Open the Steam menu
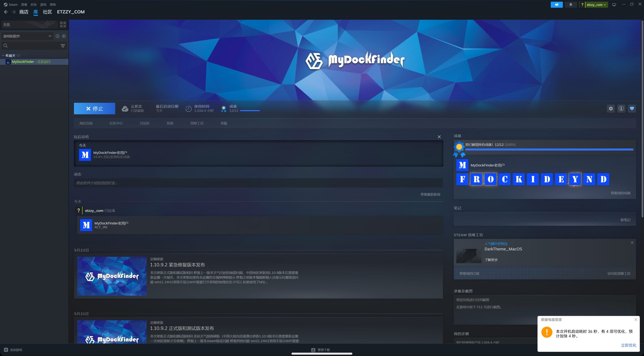The height and width of the screenshot is (356, 644). pos(11,5)
